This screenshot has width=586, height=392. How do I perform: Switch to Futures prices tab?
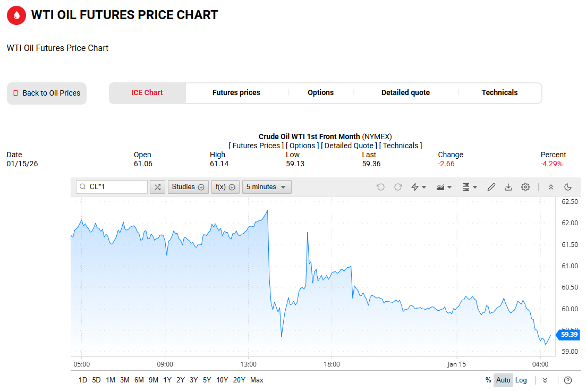236,92
